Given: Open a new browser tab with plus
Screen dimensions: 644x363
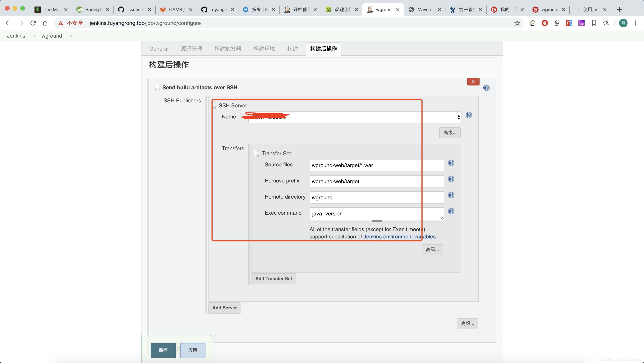Looking at the screenshot, I should pyautogui.click(x=619, y=10).
